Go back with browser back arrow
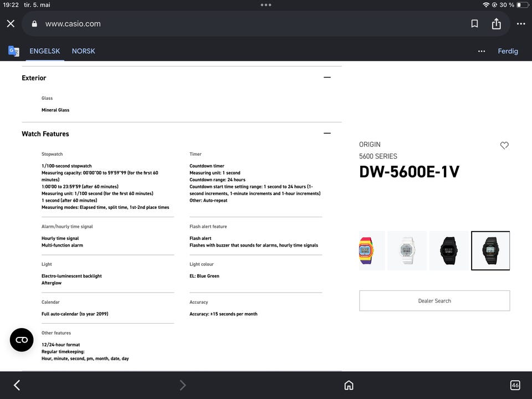Viewport: 532px width, 399px height. [17, 385]
